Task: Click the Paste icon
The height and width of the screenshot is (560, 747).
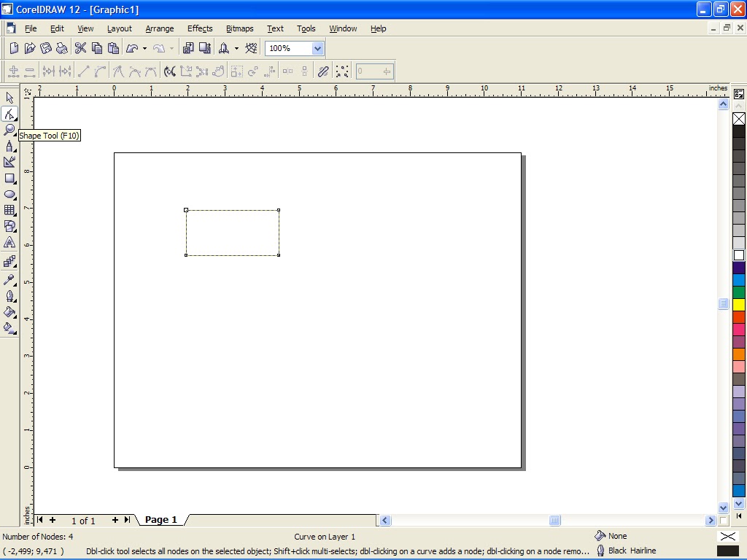Action: [x=113, y=48]
